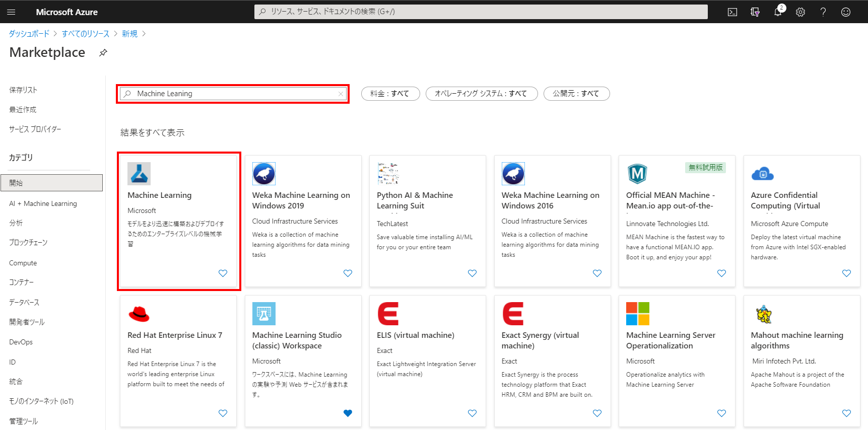The image size is (868, 430).
Task: Open the help question mark
Action: tap(823, 12)
